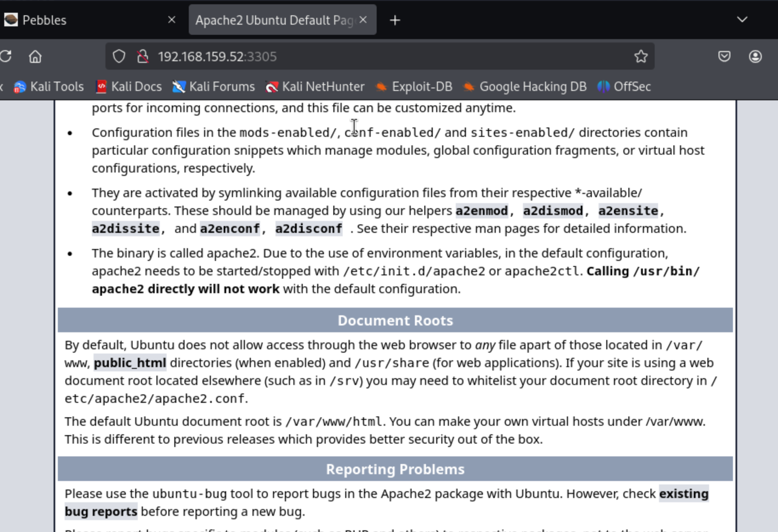Open the Save to Pocket button

click(x=724, y=57)
